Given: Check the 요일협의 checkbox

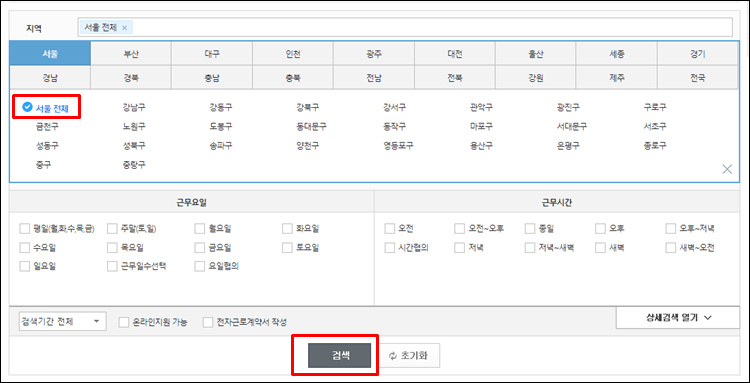Looking at the screenshot, I should pyautogui.click(x=199, y=266).
